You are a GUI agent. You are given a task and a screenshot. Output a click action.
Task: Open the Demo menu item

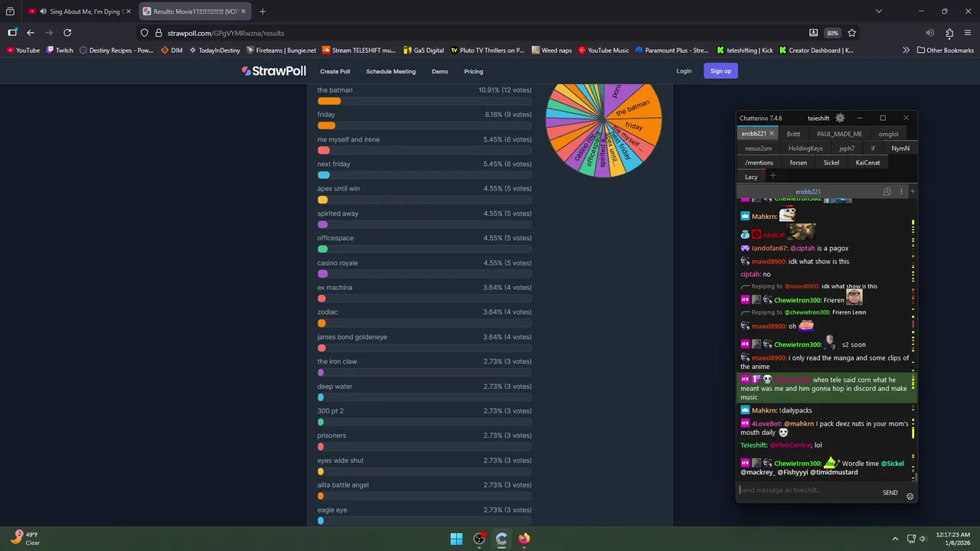439,71
